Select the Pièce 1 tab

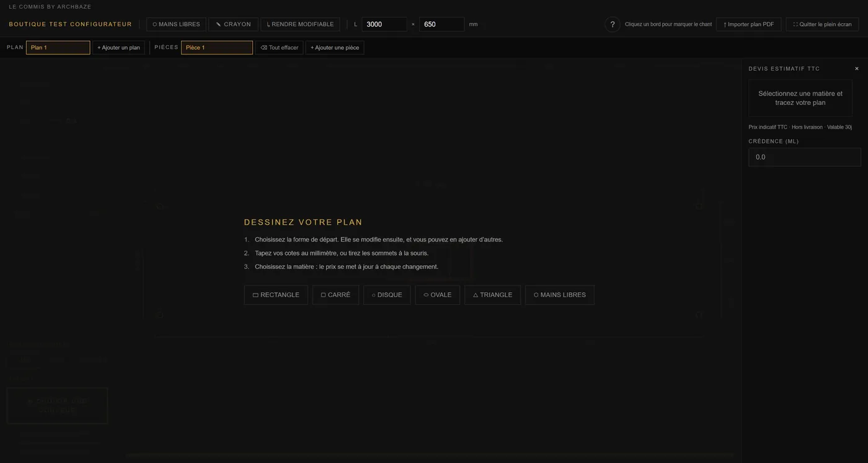217,47
